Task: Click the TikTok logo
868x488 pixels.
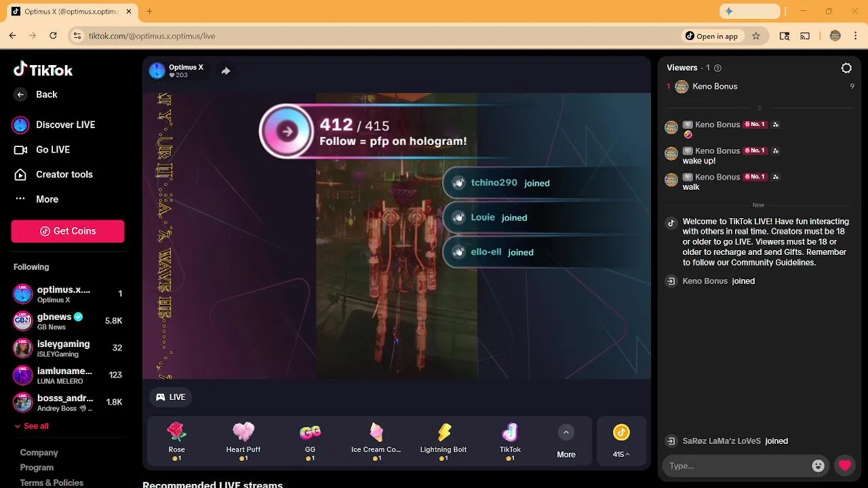Action: click(43, 70)
